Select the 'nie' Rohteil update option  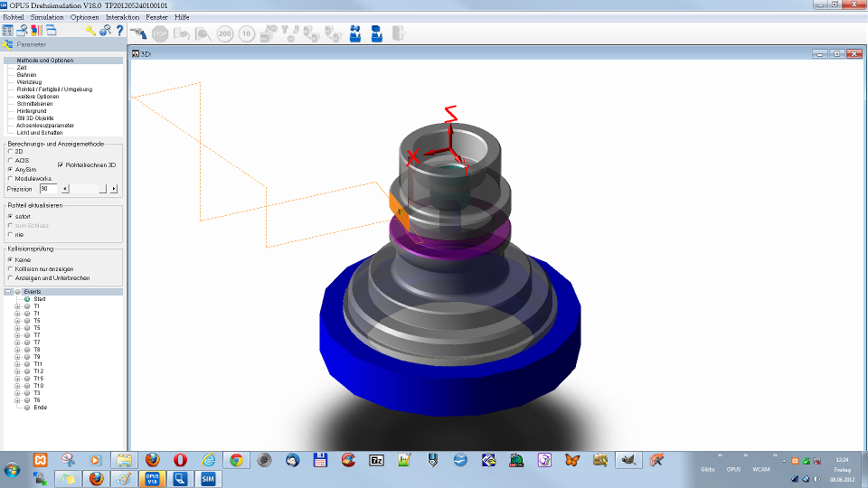(11, 235)
